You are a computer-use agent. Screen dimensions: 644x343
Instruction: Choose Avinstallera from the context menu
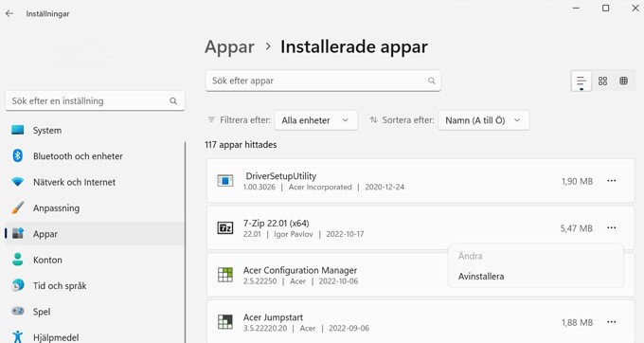[x=481, y=277]
